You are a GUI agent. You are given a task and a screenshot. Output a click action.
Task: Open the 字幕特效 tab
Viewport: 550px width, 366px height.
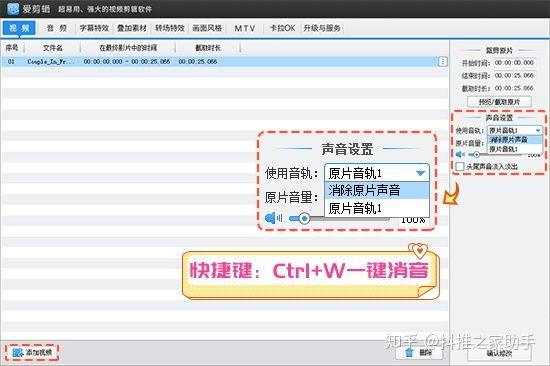94,28
